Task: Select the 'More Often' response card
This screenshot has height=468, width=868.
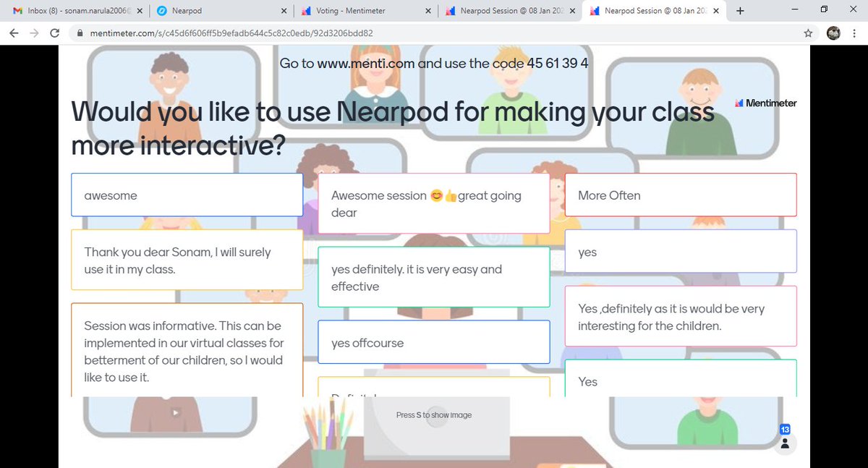Action: pos(681,195)
